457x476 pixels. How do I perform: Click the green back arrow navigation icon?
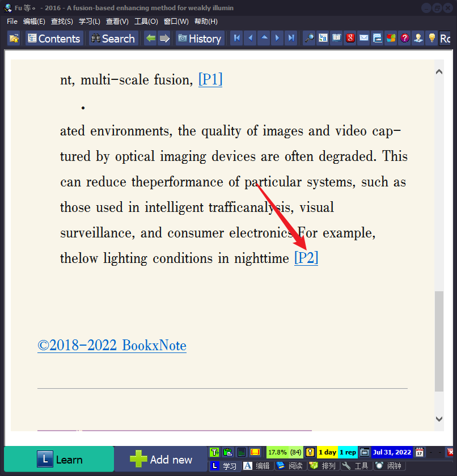click(151, 38)
